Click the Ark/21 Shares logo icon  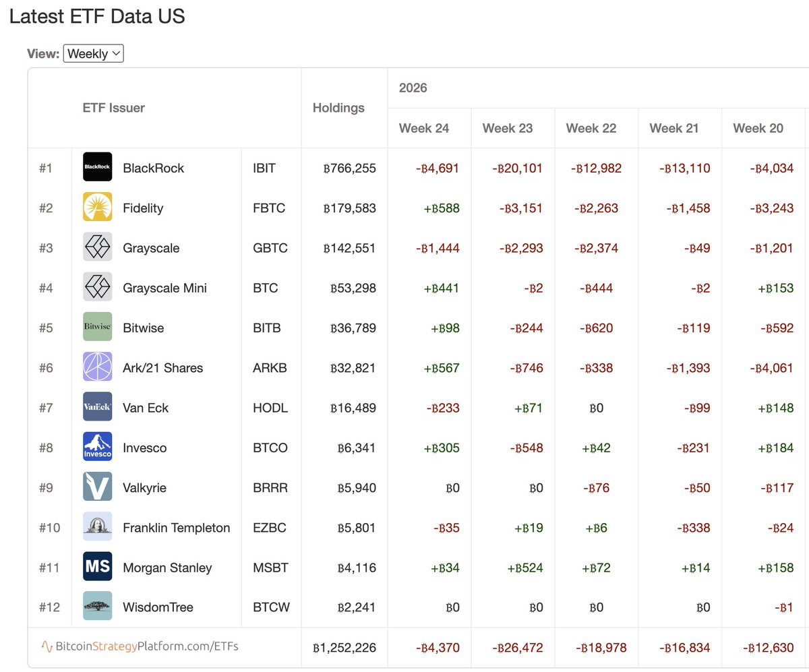point(98,367)
